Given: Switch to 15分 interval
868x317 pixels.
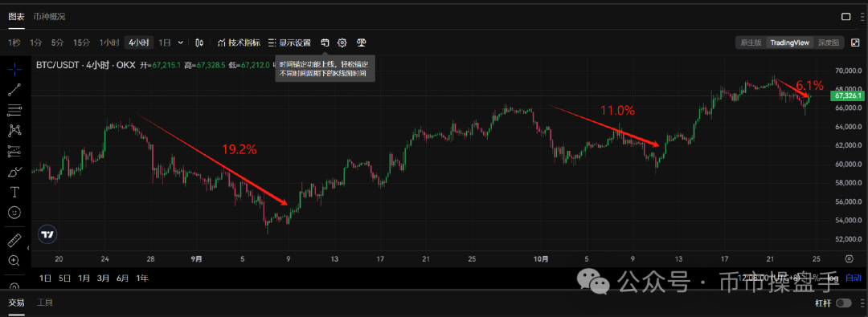Looking at the screenshot, I should click(x=81, y=43).
